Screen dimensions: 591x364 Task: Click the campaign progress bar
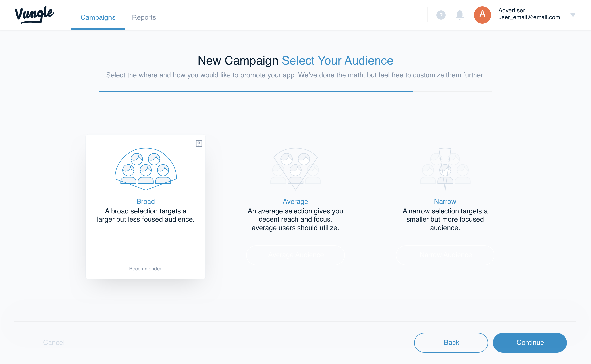point(295,91)
